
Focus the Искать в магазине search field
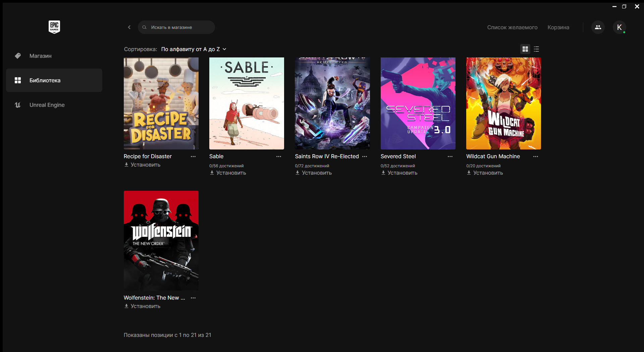pyautogui.click(x=176, y=27)
